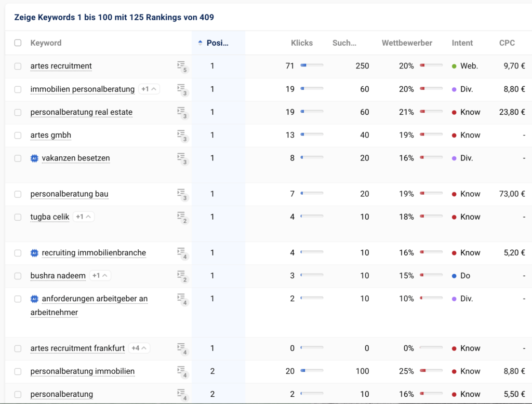
Task: Check the personalberatung real estate checkbox
Action: tap(18, 112)
